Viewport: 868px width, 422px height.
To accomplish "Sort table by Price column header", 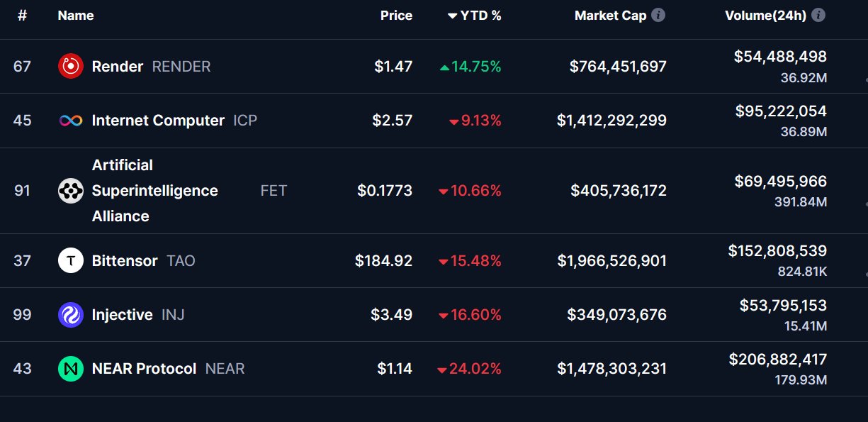I will pos(396,16).
